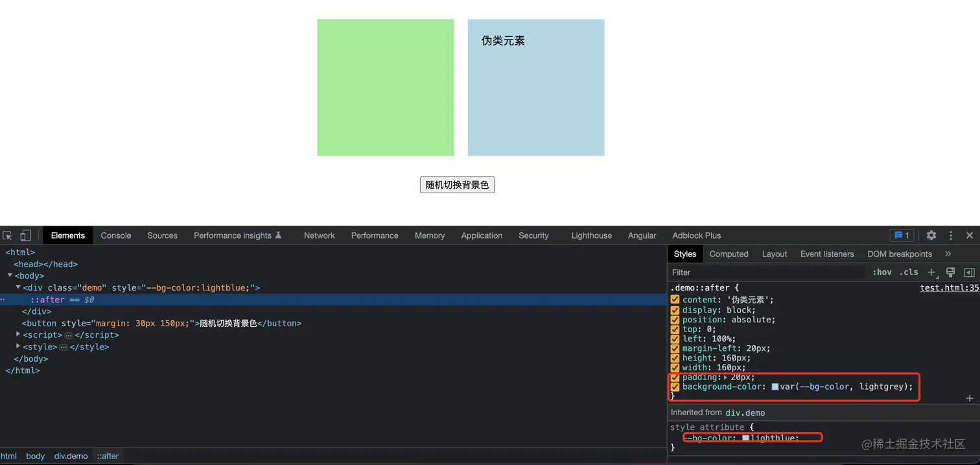Open the background-color var swatch
Screen dimensions: 980x465
pos(775,387)
